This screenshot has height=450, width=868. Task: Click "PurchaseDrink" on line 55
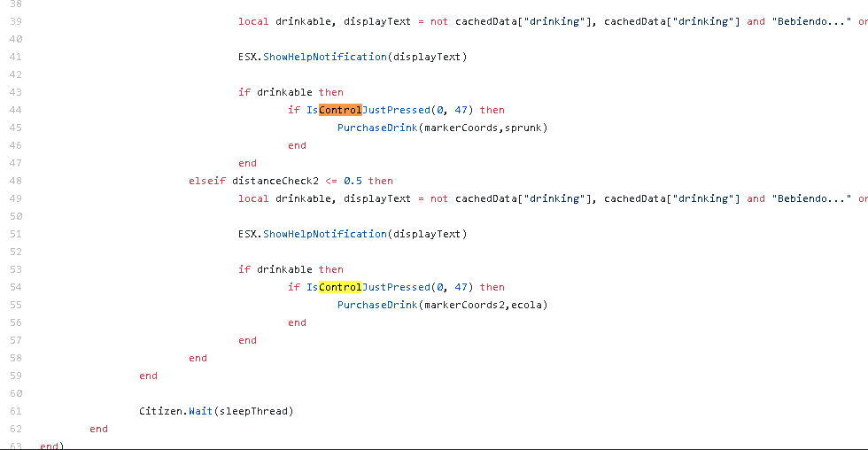coord(377,305)
